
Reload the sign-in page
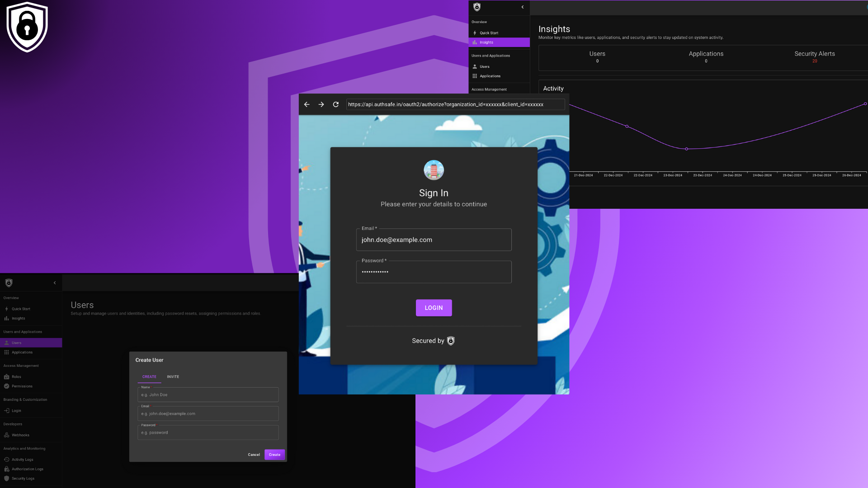pos(336,104)
